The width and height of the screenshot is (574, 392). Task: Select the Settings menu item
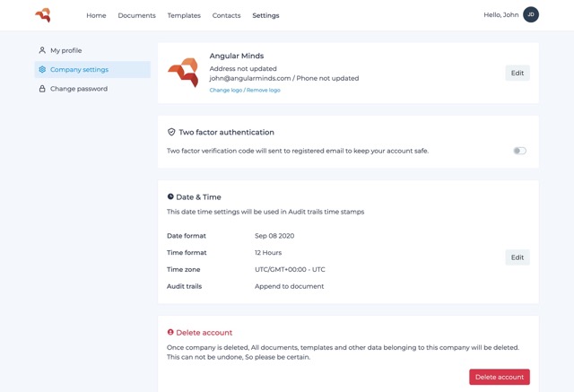[x=265, y=15]
